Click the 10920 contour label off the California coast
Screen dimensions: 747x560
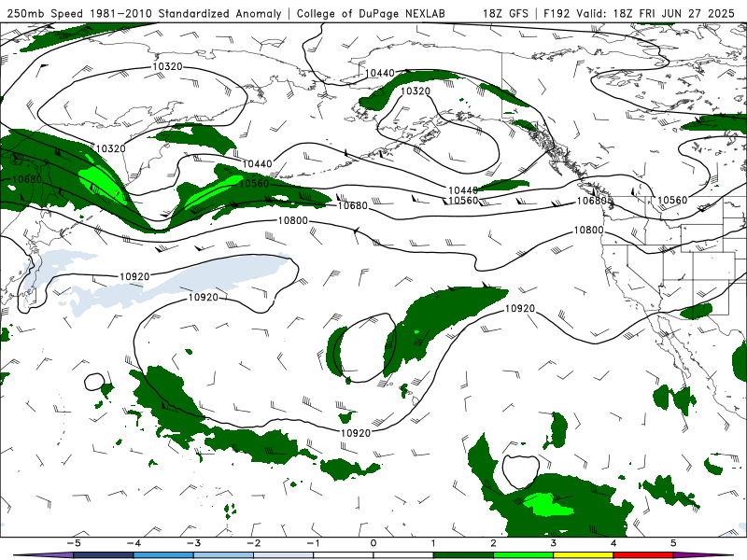520,309
